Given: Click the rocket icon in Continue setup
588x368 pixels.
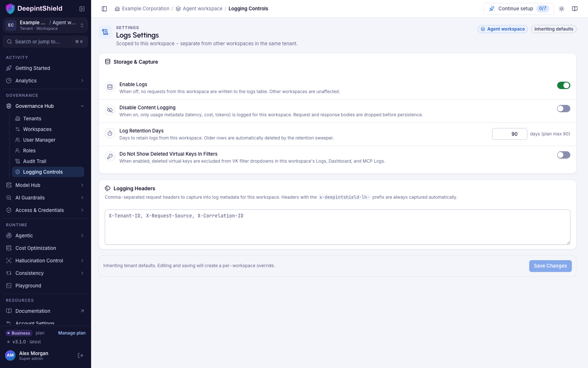Looking at the screenshot, I should point(492,8).
